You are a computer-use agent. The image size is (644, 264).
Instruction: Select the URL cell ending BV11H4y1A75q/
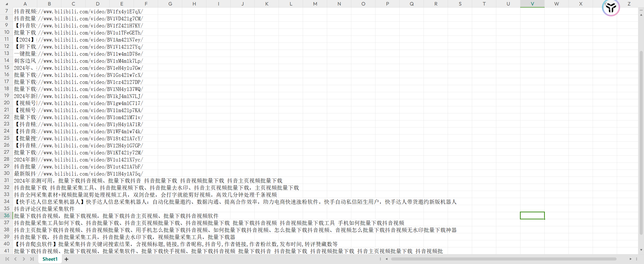[90, 174]
